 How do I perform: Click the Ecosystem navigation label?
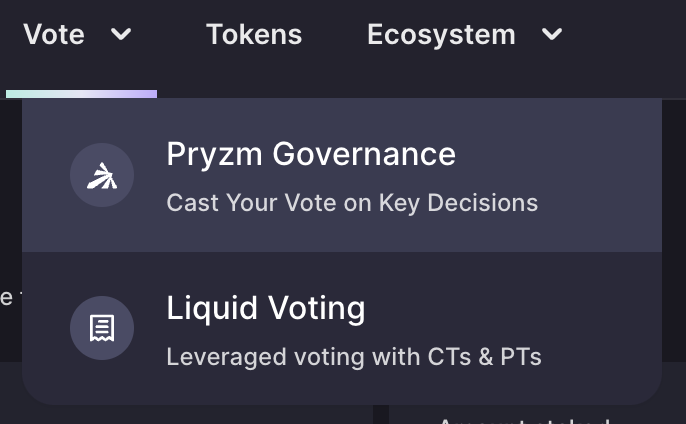[441, 34]
